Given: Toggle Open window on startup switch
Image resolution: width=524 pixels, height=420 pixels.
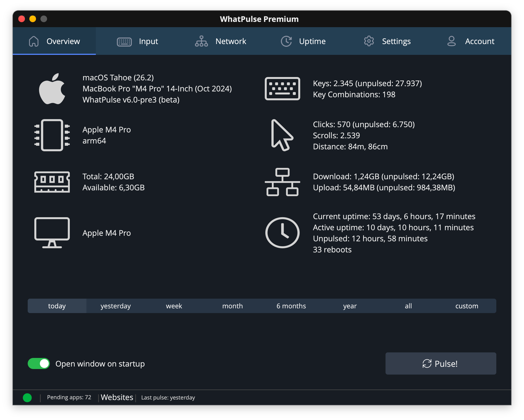Looking at the screenshot, I should (39, 363).
